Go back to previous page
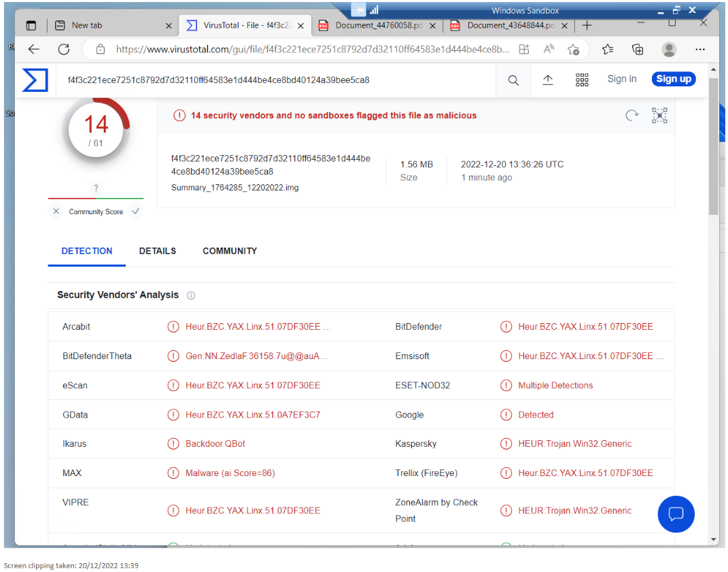This screenshot has height=572, width=728. 34,49
